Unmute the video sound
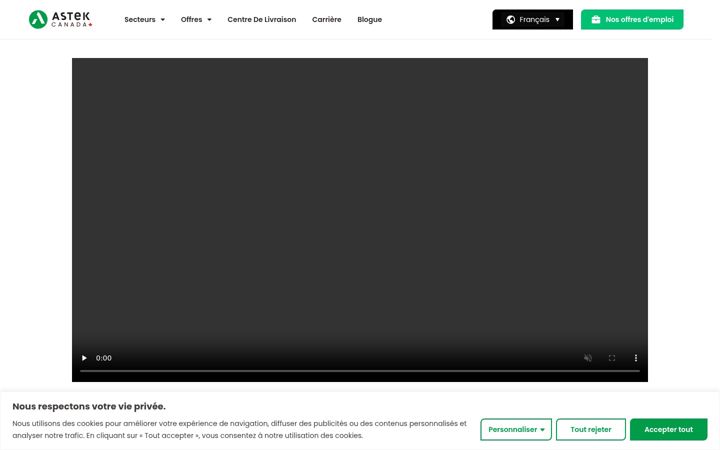 coord(588,358)
